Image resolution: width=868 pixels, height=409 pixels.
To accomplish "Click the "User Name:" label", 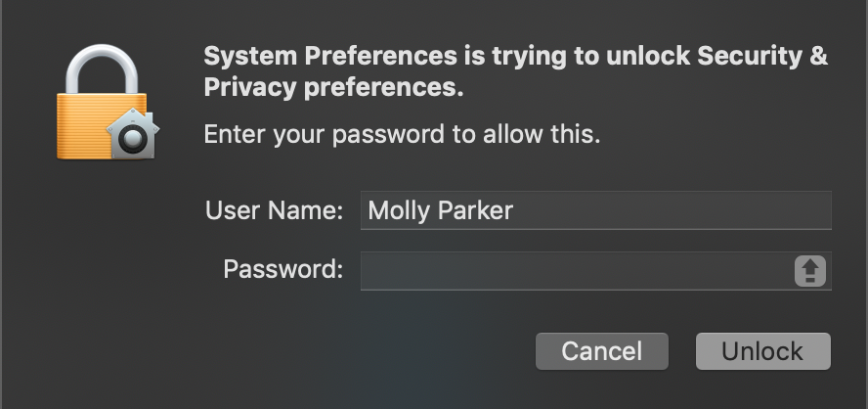I will pos(274,210).
